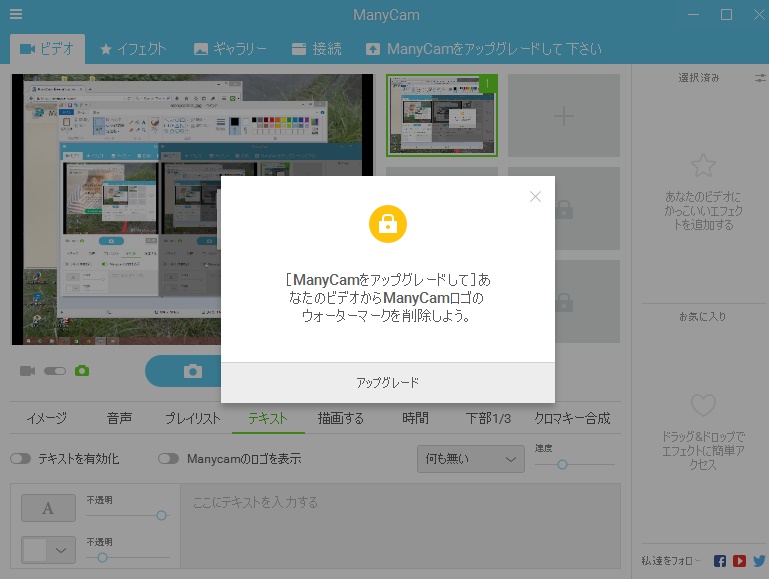Select the イメージ tab
Image resolution: width=769 pixels, height=579 pixels.
47,418
